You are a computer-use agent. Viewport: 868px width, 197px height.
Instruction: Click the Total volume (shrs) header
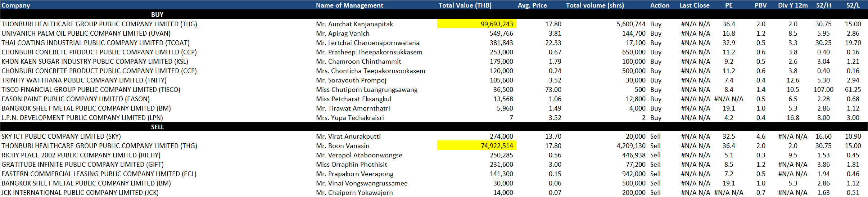tap(595, 5)
